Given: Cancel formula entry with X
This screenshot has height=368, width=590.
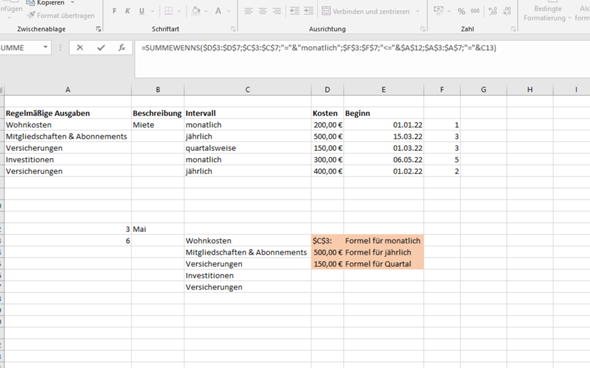Looking at the screenshot, I should click(80, 48).
